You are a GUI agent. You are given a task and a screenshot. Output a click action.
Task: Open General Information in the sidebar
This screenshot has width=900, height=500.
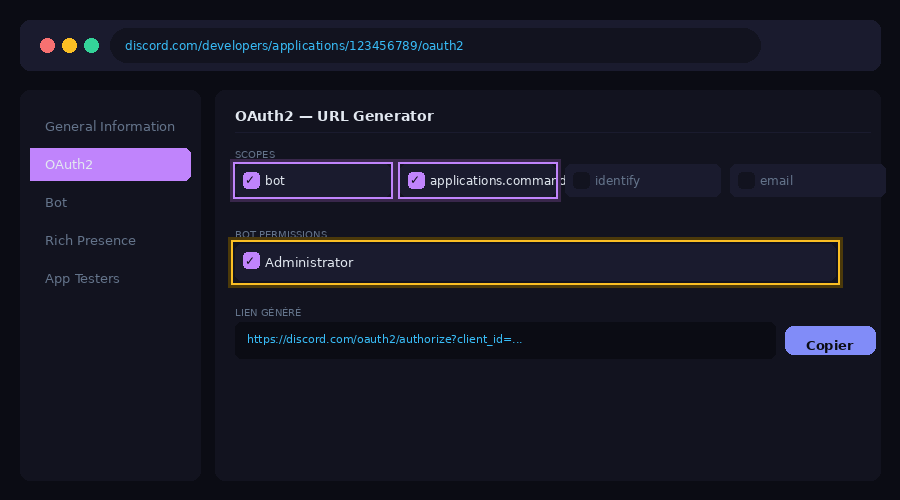[x=110, y=126]
